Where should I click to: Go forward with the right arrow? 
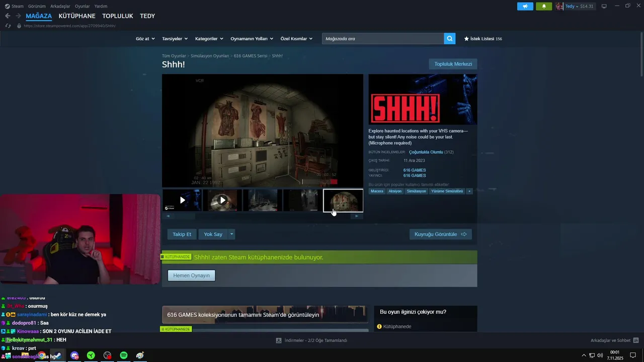tap(18, 16)
